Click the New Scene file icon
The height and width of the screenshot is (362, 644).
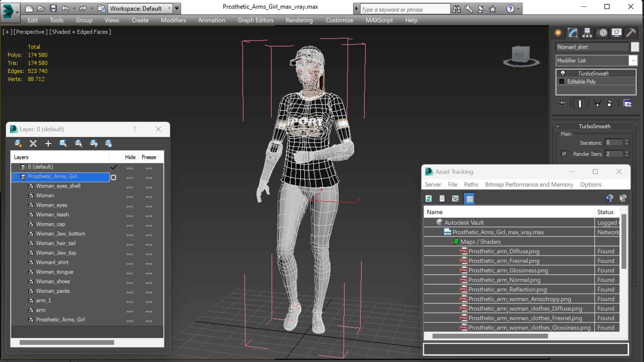tap(29, 8)
